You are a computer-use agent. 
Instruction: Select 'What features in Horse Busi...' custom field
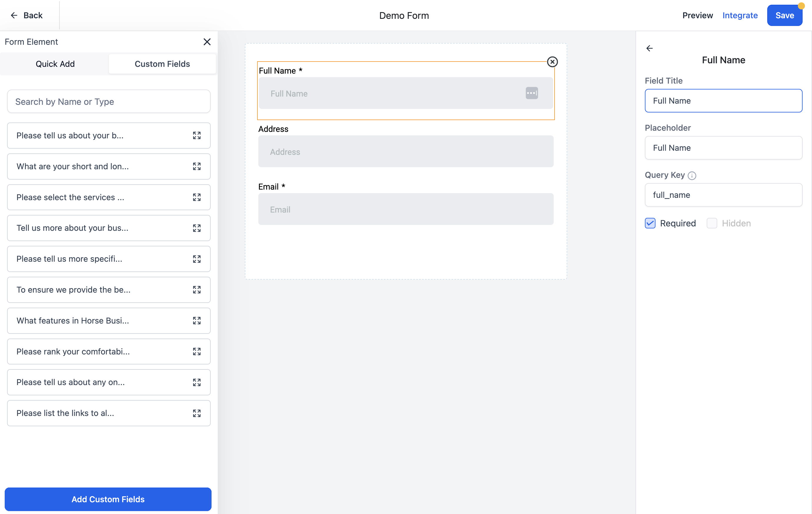(109, 321)
